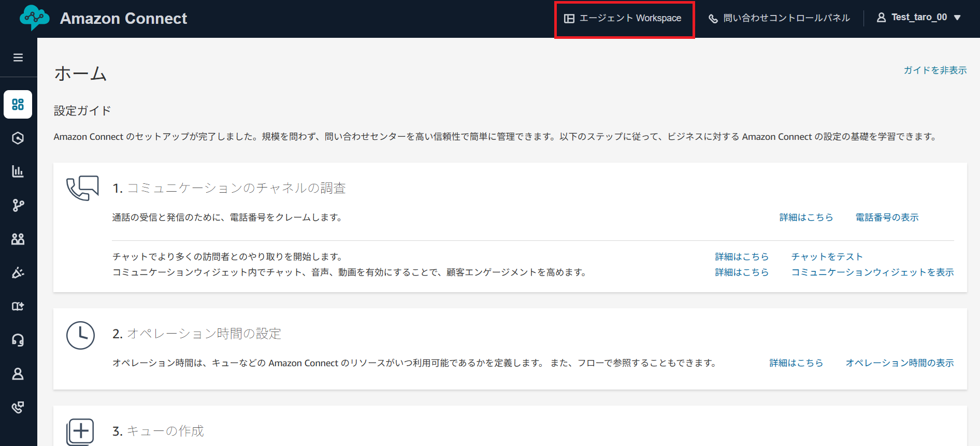
Task: Open 詳細はこちら beside communication widget link
Action: pos(742,272)
